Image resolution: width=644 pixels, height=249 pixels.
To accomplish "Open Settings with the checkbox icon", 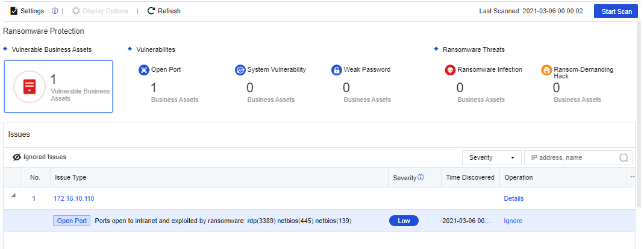I will pos(27,11).
